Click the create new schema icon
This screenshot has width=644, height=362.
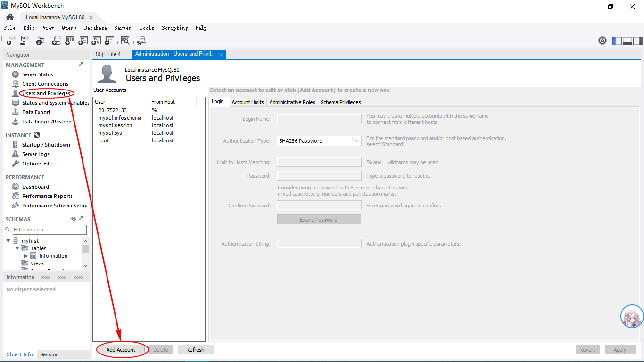pyautogui.click(x=57, y=41)
